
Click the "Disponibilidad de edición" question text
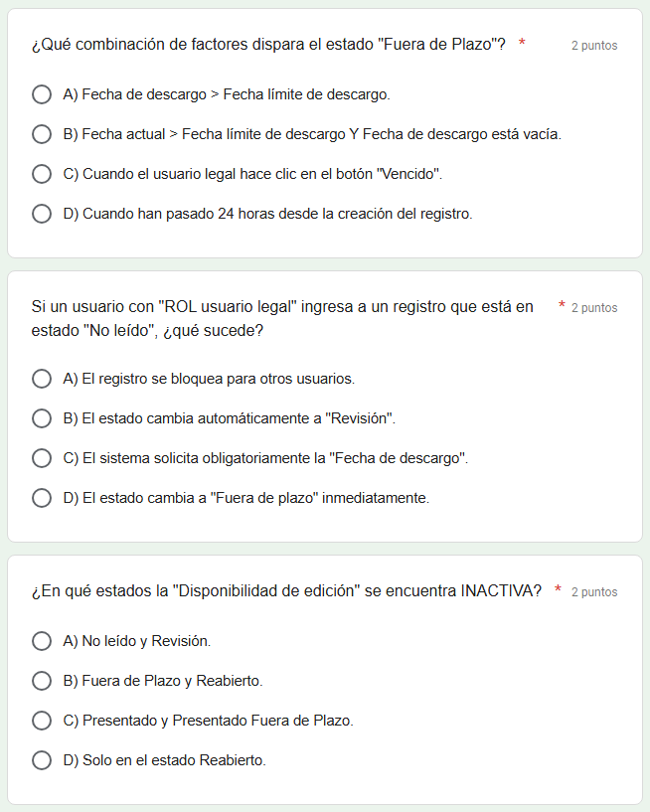click(x=286, y=591)
